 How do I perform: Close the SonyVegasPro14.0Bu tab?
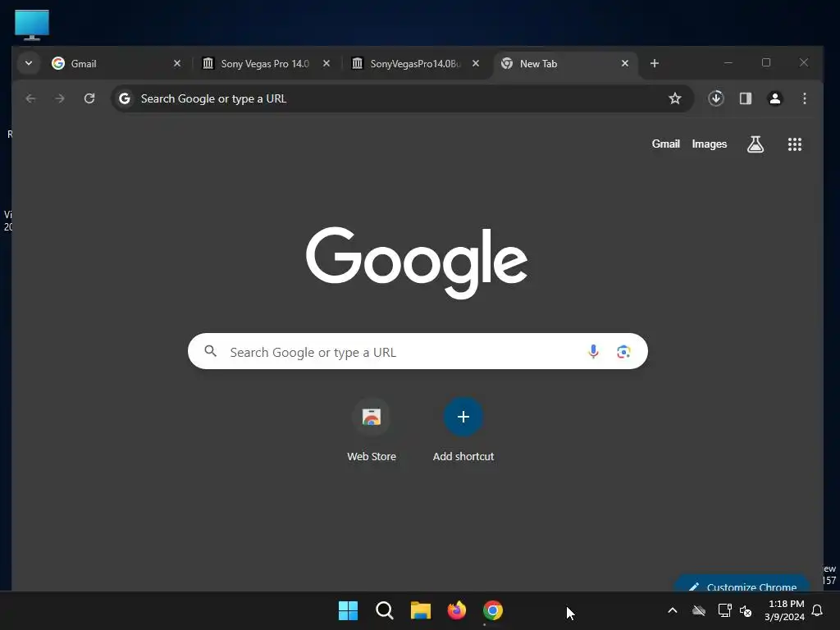[475, 63]
